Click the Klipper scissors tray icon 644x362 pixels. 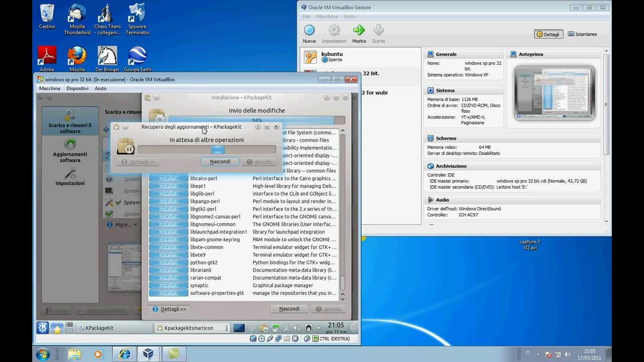pyautogui.click(x=286, y=328)
